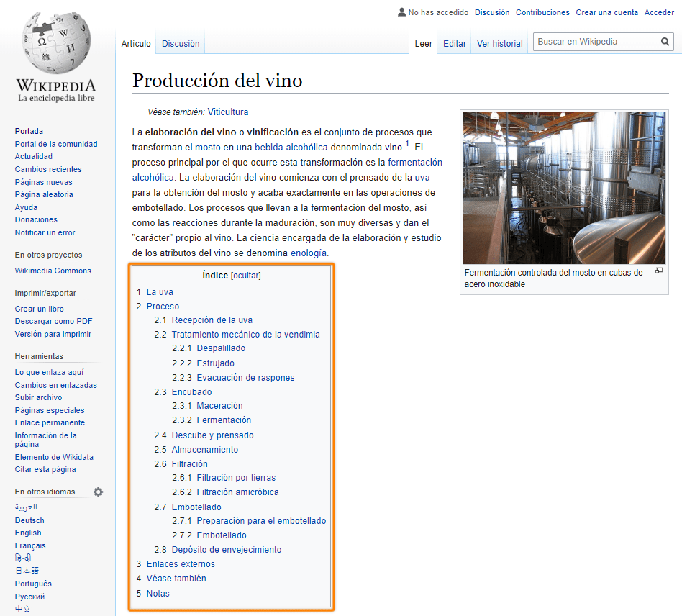Open the Ver historial tab

coord(499,43)
